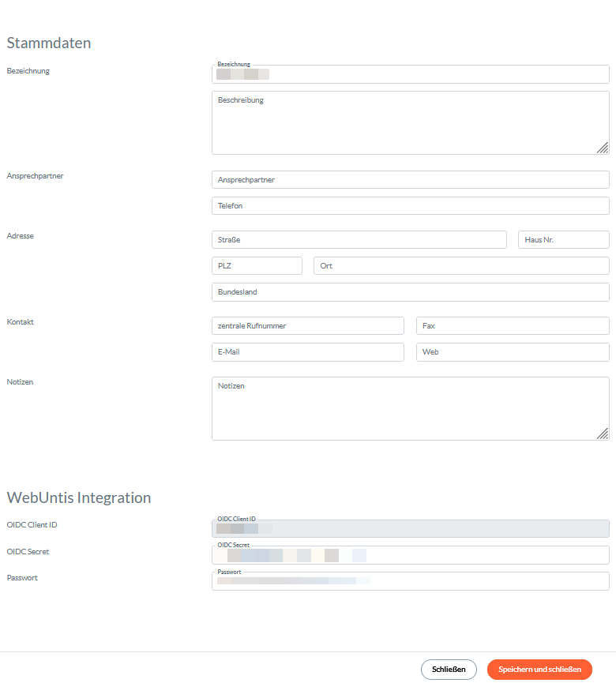Click the Straße address field

[359, 240]
